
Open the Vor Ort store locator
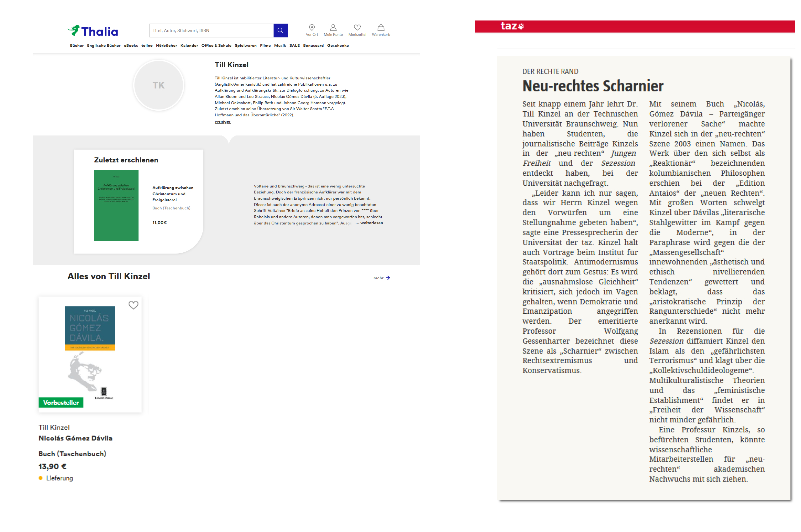click(x=312, y=30)
